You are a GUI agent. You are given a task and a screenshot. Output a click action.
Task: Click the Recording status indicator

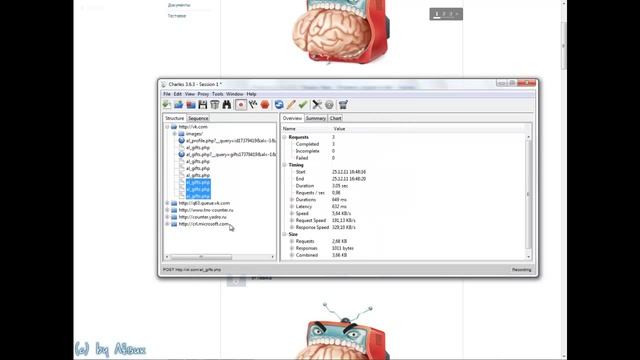click(521, 270)
